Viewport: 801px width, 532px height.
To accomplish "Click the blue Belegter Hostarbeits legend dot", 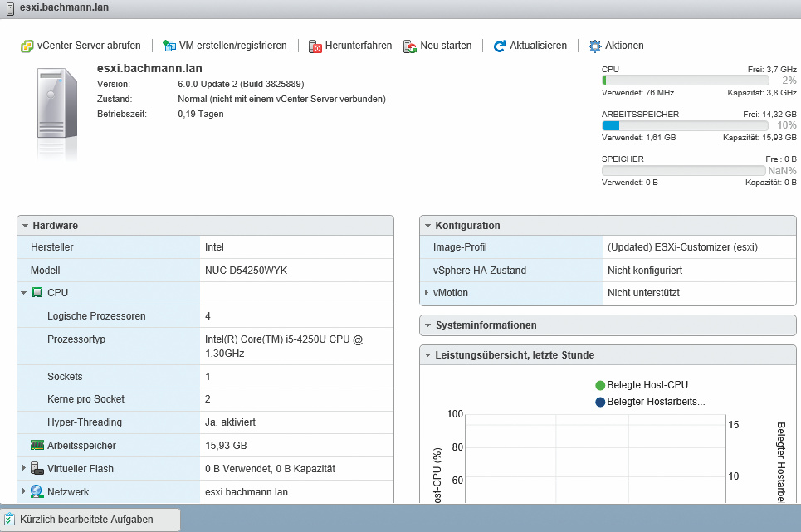I will coord(600,402).
